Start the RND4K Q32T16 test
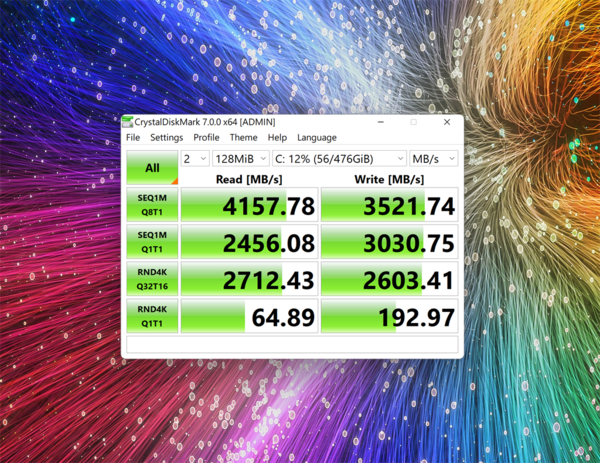Screen dimensions: 600x463 152,279
